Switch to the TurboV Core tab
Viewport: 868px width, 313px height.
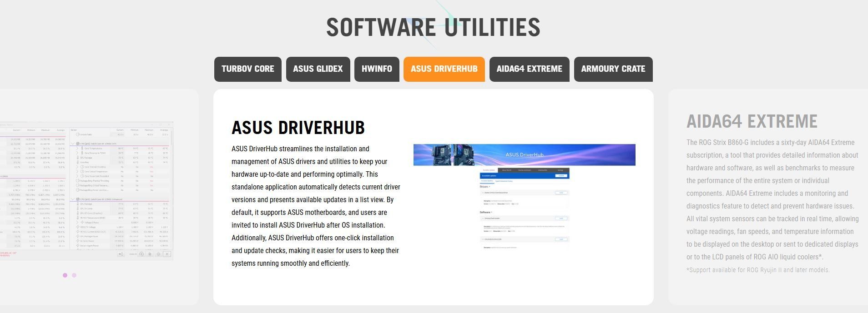(x=247, y=69)
